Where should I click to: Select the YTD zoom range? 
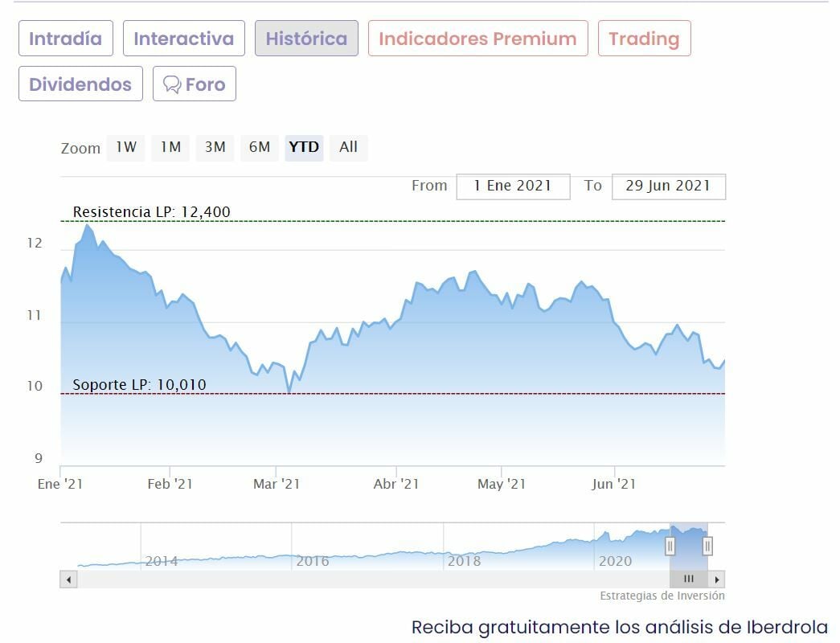tap(304, 147)
